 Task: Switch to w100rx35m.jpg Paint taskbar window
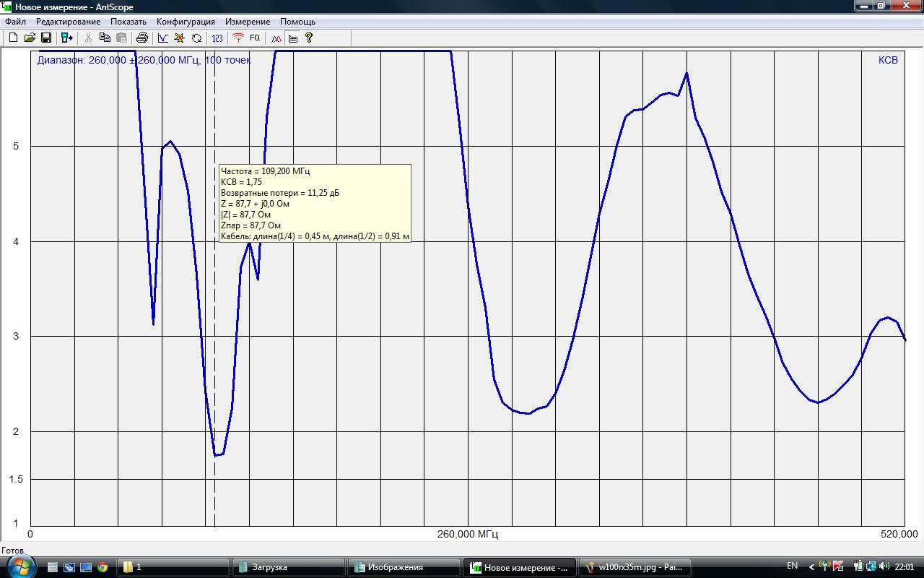tap(635, 567)
